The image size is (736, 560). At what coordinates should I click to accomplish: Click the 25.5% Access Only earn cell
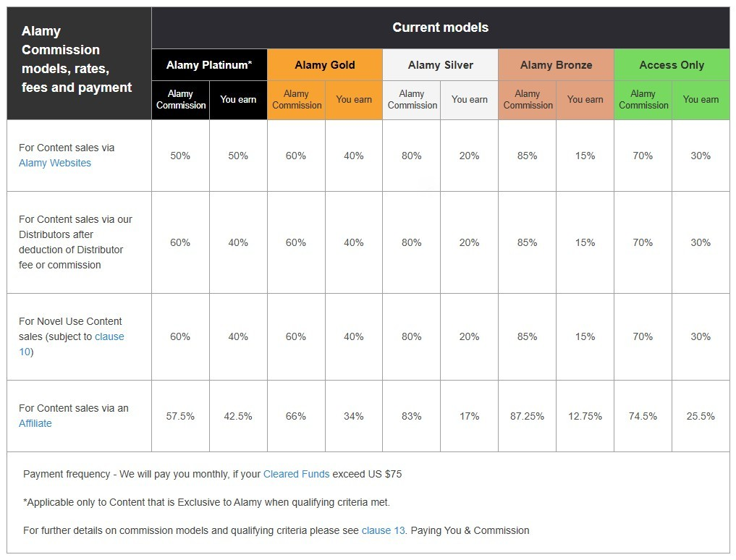pos(701,416)
